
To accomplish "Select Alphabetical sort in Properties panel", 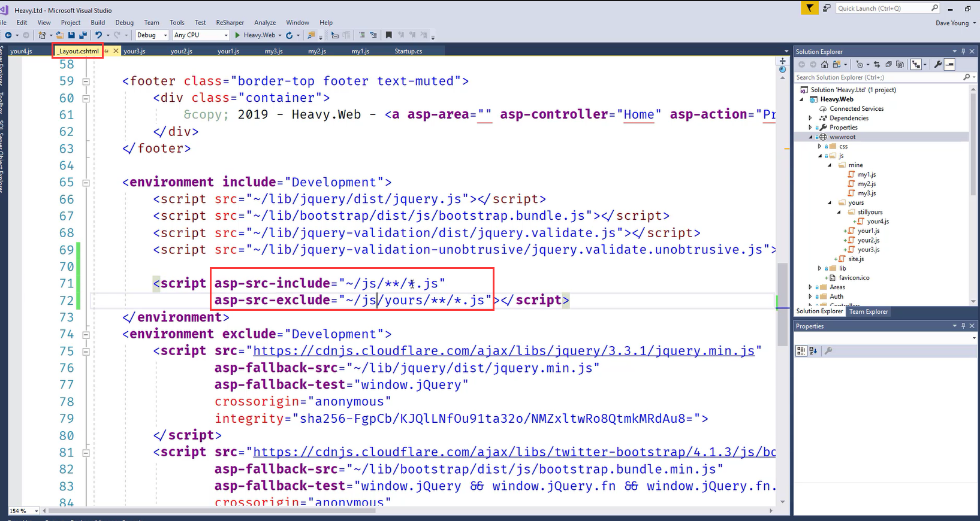I will [813, 351].
